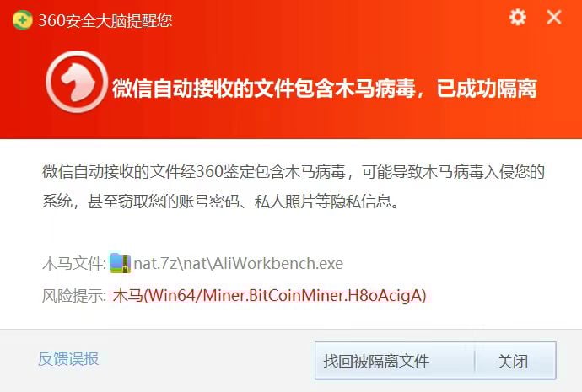Image resolution: width=582 pixels, height=392 pixels.
Task: Click description line mentioning 账号密码、私人照片
Action: [221, 201]
